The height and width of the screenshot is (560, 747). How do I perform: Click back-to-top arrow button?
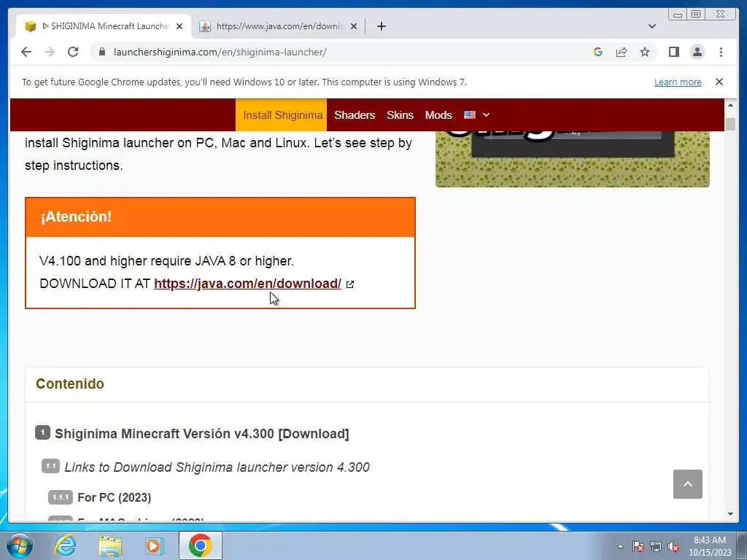point(687,484)
